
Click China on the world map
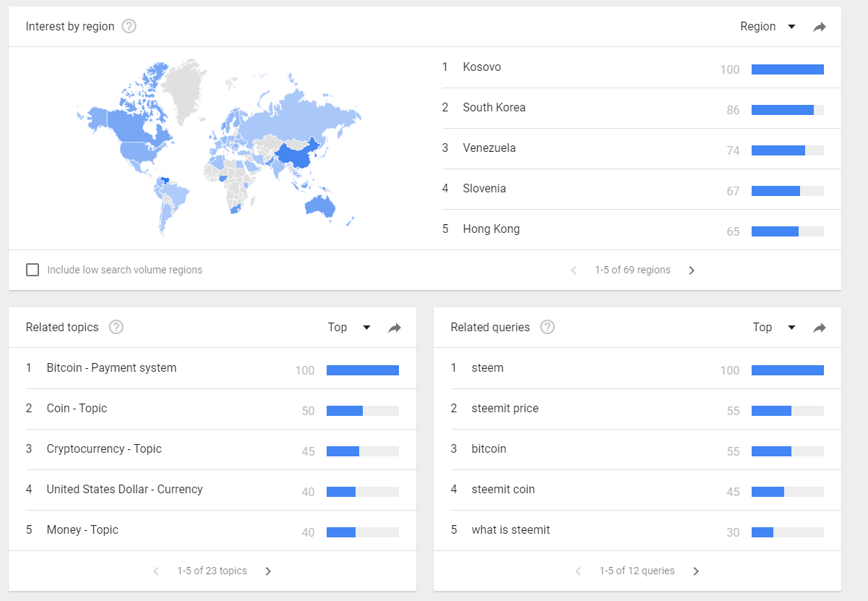click(295, 155)
